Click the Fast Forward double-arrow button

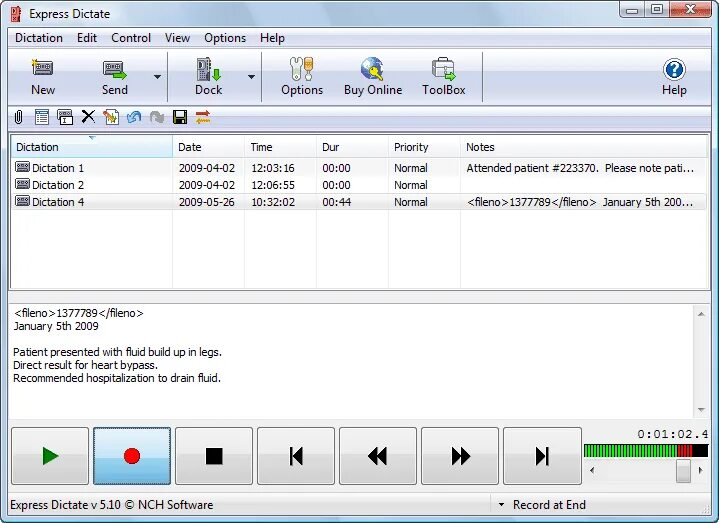(460, 456)
